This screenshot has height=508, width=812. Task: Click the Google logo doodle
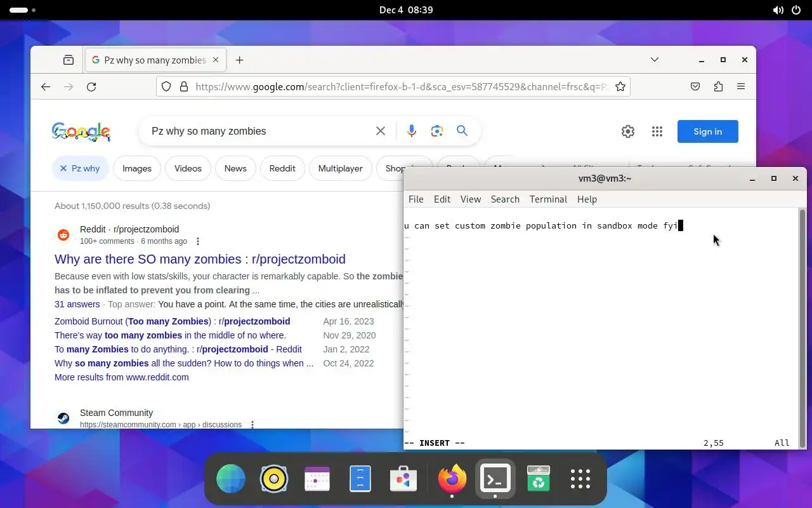click(81, 131)
